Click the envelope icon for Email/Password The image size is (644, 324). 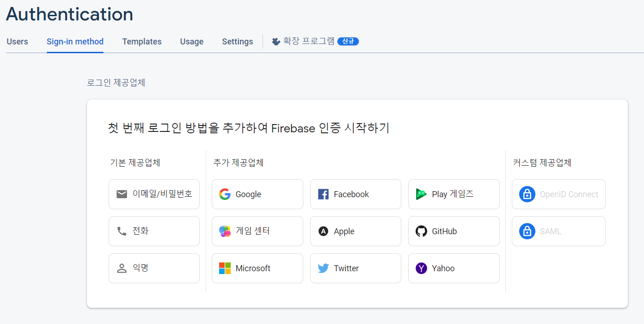pos(122,194)
